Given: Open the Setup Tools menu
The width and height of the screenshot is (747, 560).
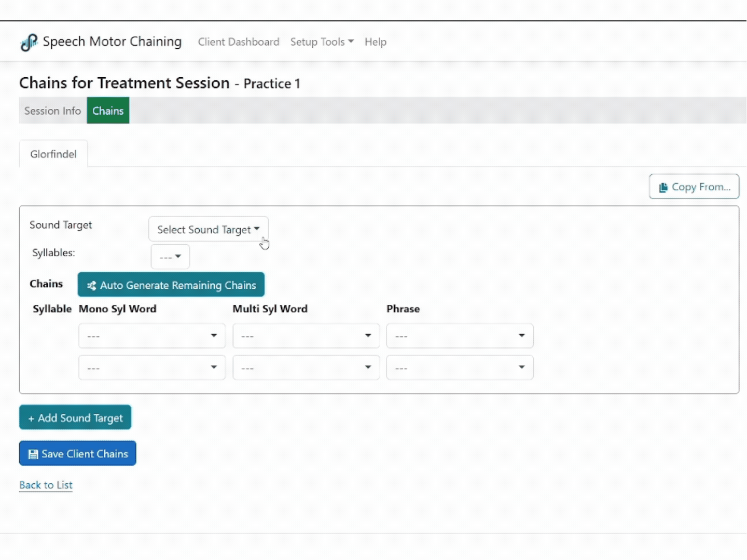Looking at the screenshot, I should [322, 42].
